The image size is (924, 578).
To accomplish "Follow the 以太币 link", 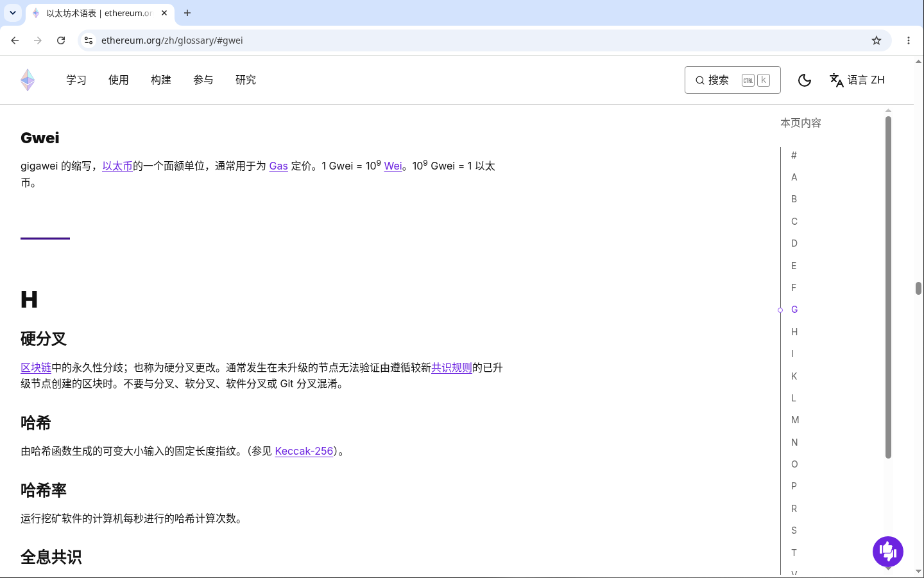I will coord(117,166).
